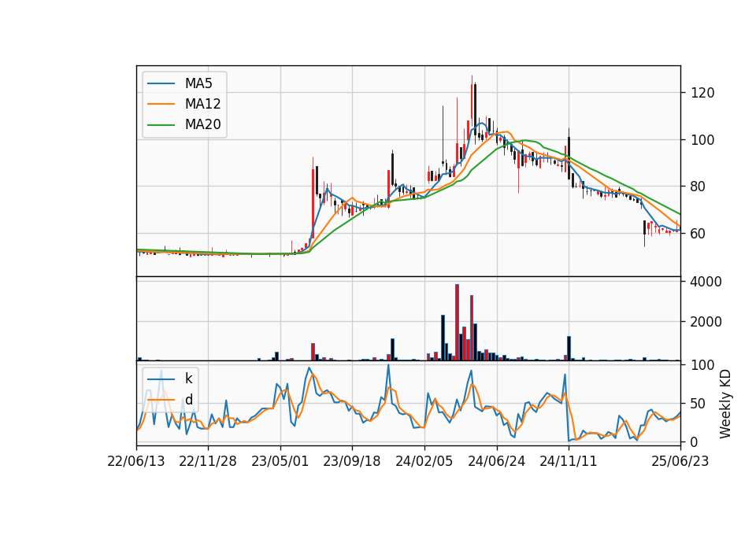Viewport: 756px width, 543px height.
Task: Click the MA5 legend label
Action: [x=198, y=83]
